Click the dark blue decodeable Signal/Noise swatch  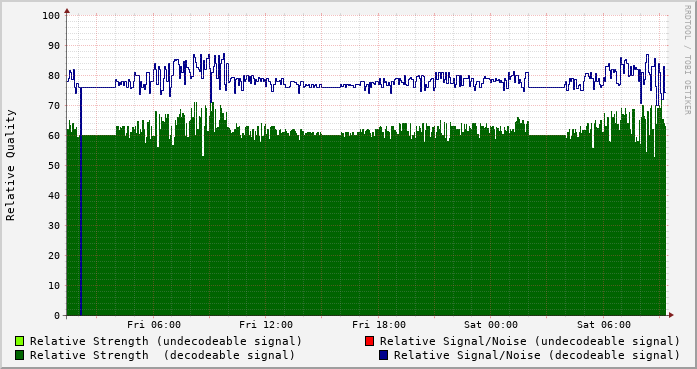(383, 355)
